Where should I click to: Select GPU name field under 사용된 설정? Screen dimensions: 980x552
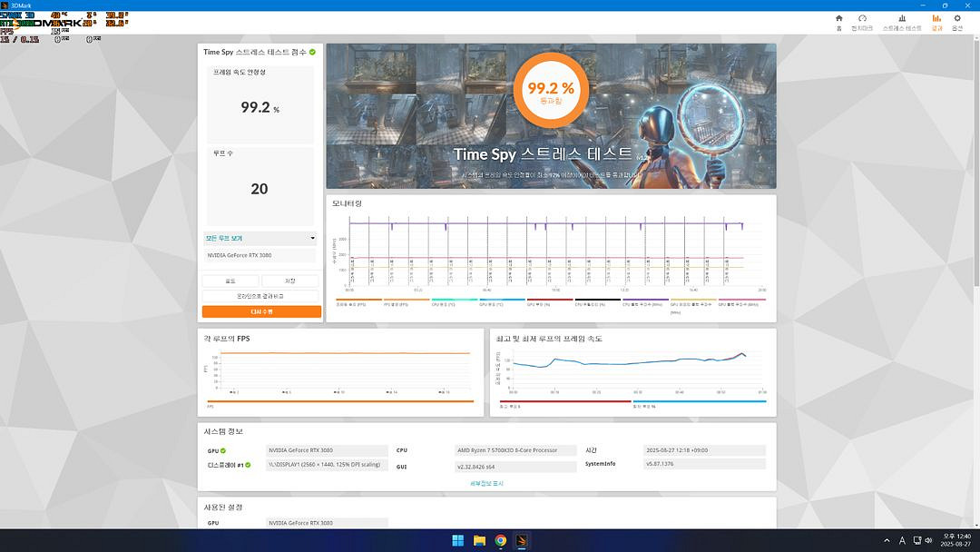[x=327, y=523]
